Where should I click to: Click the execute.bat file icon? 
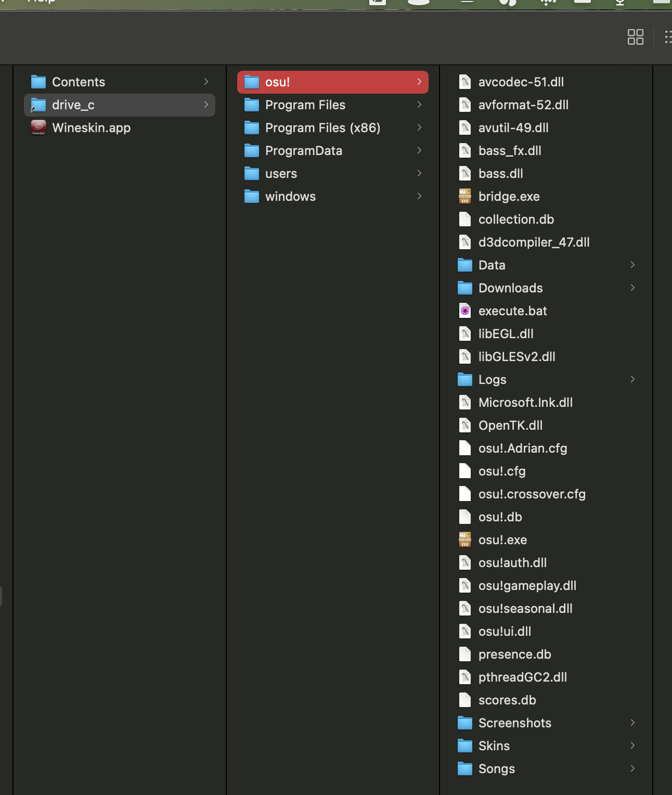[465, 311]
